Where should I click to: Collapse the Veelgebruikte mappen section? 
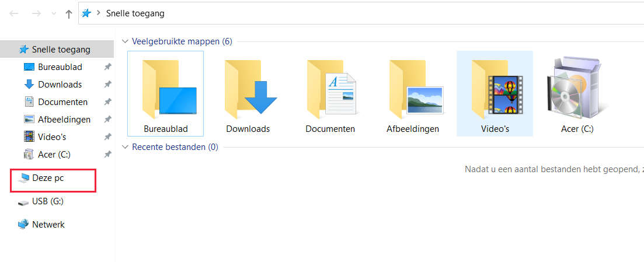click(126, 41)
